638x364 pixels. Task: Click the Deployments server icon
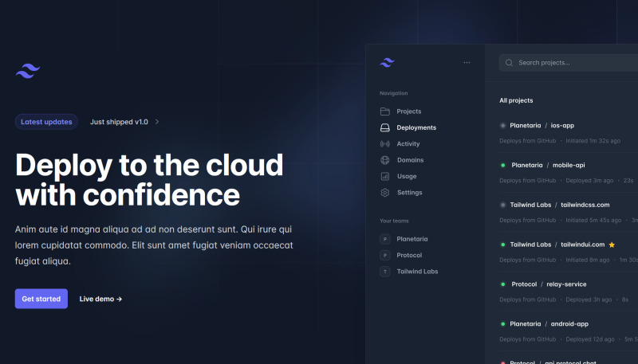tap(385, 127)
